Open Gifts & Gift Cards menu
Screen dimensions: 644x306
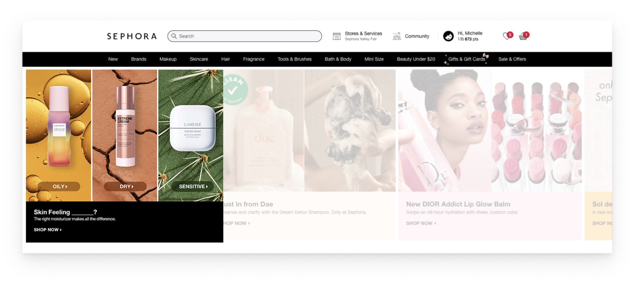(467, 59)
